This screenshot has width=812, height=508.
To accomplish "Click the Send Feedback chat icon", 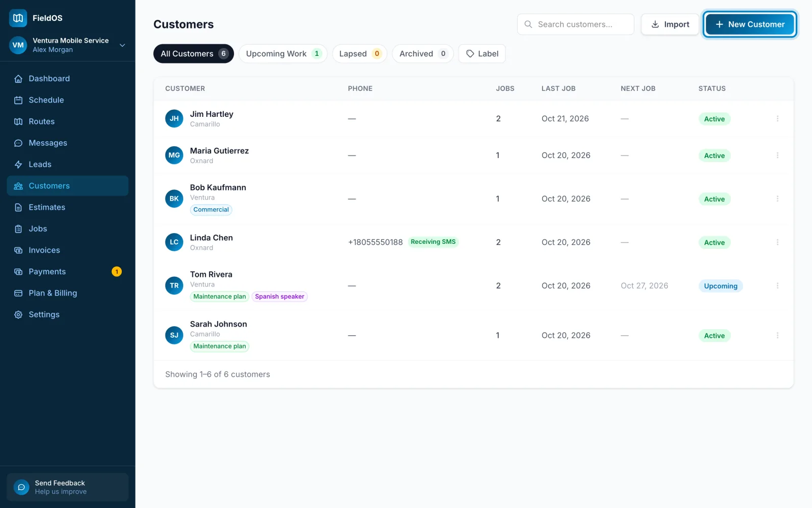I will pos(21,487).
